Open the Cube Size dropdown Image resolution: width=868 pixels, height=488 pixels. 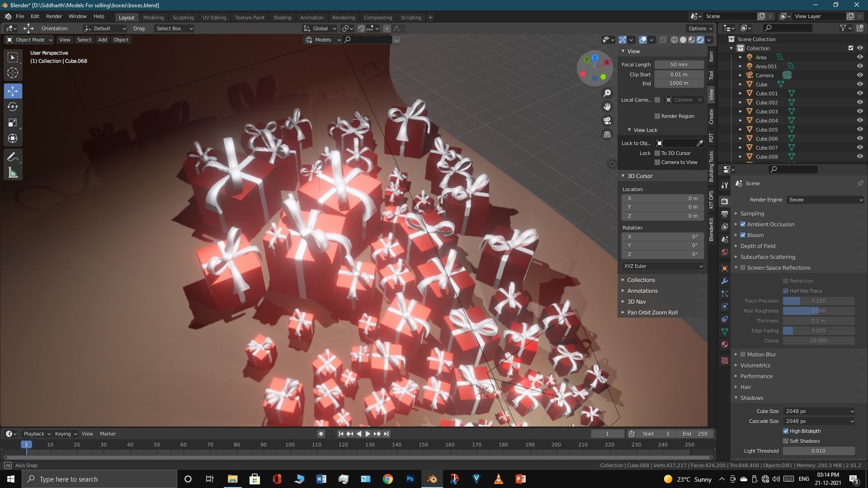pos(819,411)
